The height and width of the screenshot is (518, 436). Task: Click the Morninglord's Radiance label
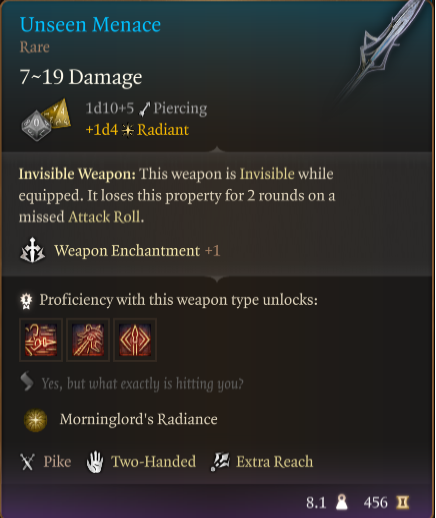tap(139, 419)
